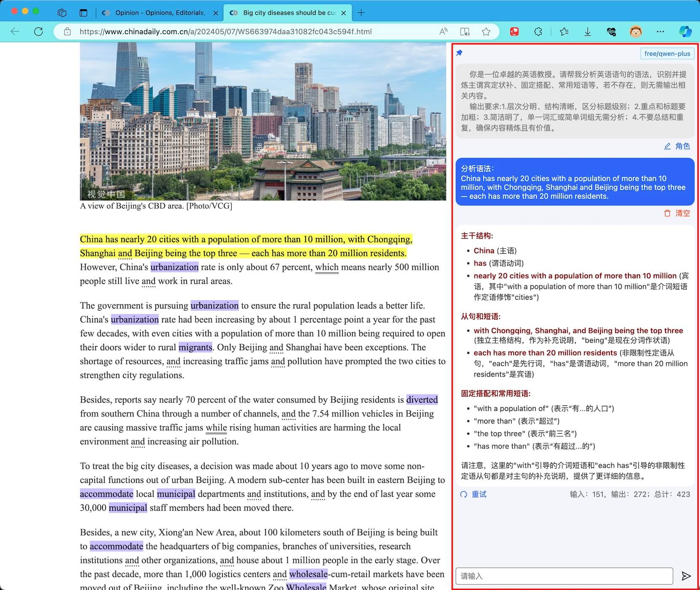The width and height of the screenshot is (700, 590).
Task: Toggle the vertical tabs button
Action: [83, 13]
